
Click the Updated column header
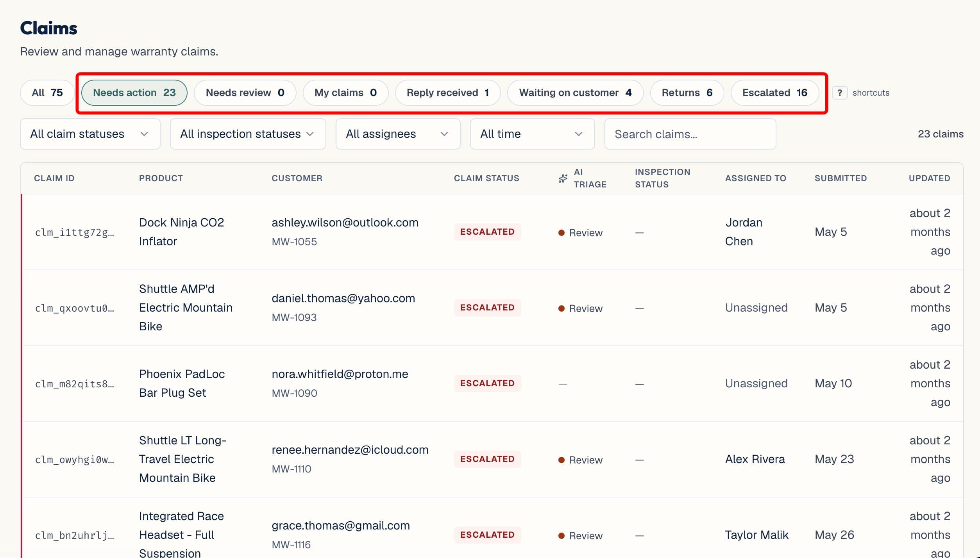tap(929, 178)
